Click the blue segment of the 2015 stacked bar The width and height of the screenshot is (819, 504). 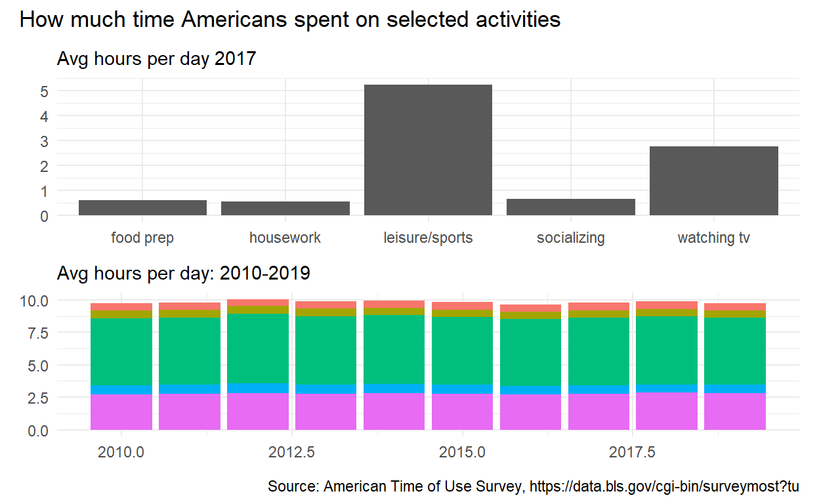(x=463, y=388)
